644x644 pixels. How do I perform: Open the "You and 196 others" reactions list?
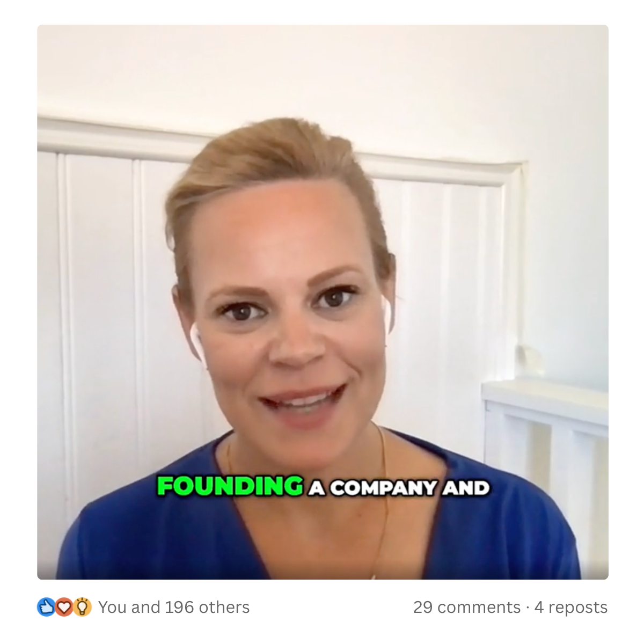click(x=174, y=607)
